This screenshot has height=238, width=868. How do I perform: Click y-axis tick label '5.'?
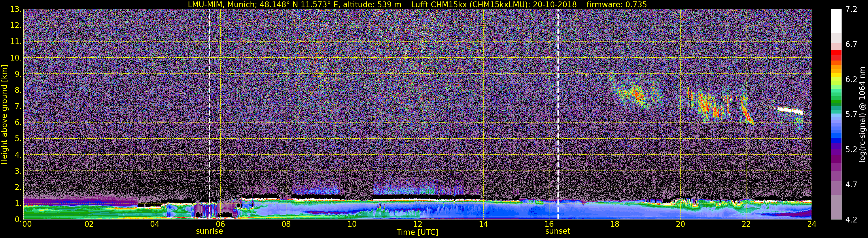click(18, 139)
